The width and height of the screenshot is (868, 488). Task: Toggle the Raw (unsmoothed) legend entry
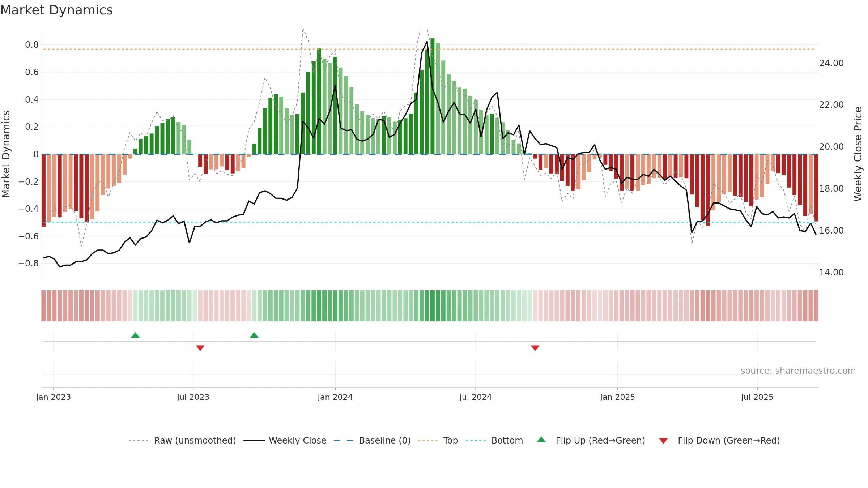tap(182, 440)
